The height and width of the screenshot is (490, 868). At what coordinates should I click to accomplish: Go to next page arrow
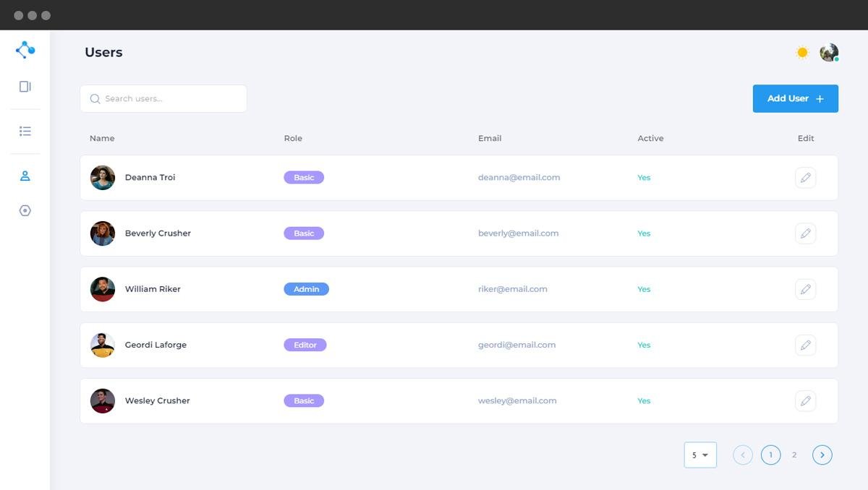822,455
